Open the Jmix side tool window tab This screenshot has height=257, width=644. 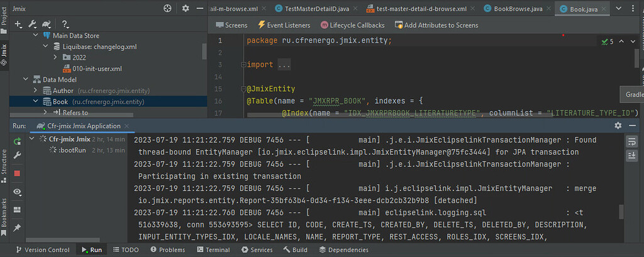(4, 55)
